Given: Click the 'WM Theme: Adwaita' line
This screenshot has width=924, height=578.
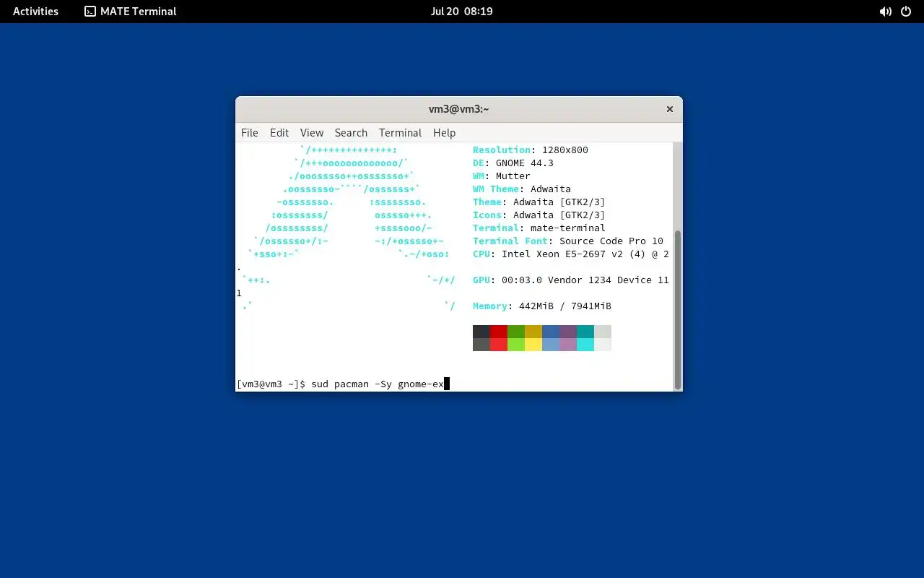Looking at the screenshot, I should click(x=522, y=189).
